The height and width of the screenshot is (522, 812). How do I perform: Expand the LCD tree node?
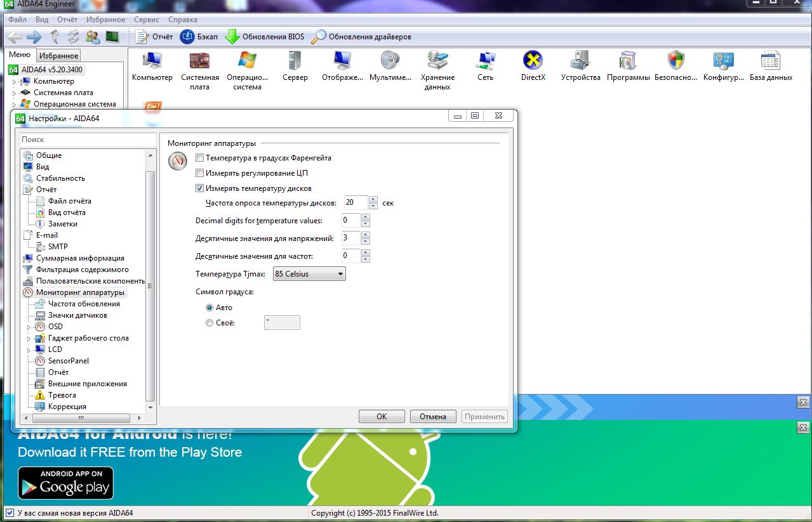[x=29, y=350]
